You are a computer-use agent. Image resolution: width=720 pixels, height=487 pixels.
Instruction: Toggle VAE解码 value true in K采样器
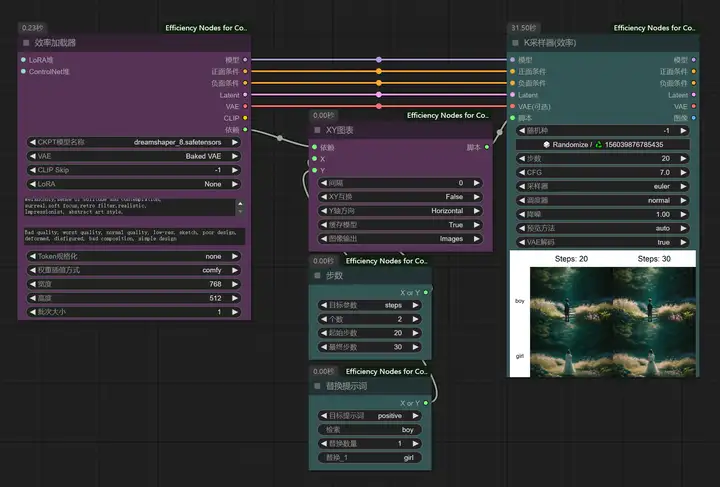[x=602, y=242]
